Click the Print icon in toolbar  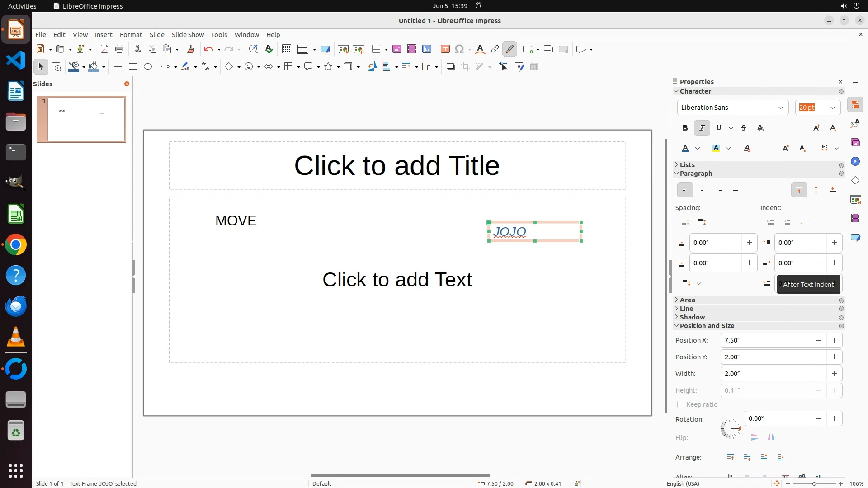(119, 49)
